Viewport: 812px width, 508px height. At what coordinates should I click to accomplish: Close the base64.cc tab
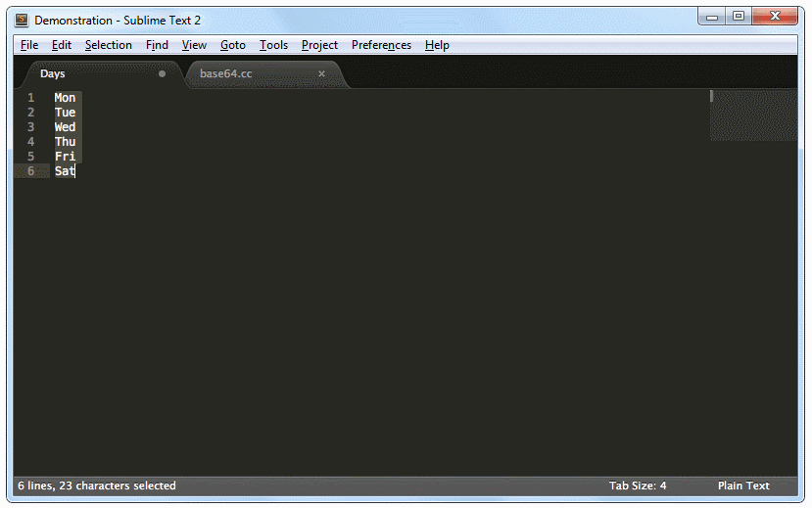[x=321, y=73]
